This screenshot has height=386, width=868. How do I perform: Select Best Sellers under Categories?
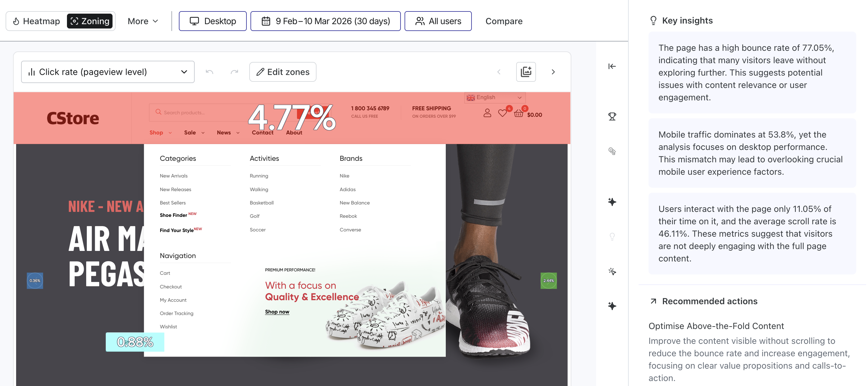coord(173,203)
